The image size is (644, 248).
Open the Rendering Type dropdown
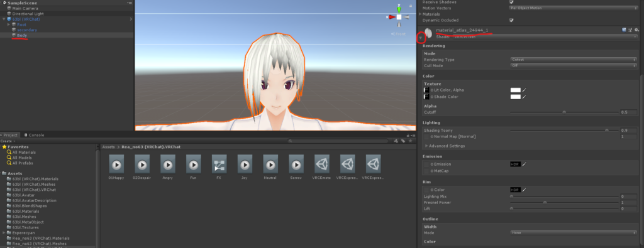pyautogui.click(x=574, y=60)
